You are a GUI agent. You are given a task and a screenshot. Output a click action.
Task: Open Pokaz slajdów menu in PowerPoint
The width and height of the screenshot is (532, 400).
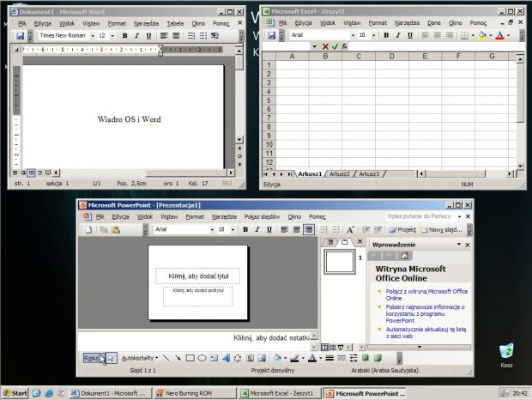(x=262, y=216)
